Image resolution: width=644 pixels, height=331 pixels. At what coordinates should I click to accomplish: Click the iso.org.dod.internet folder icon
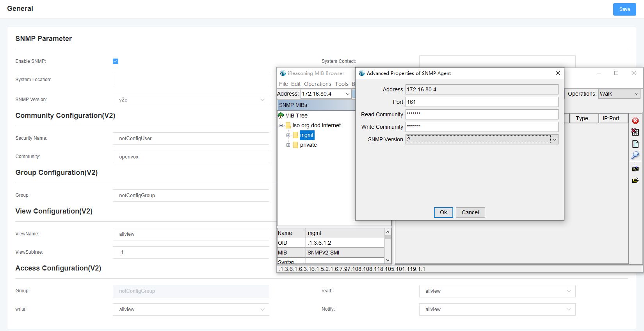click(288, 125)
